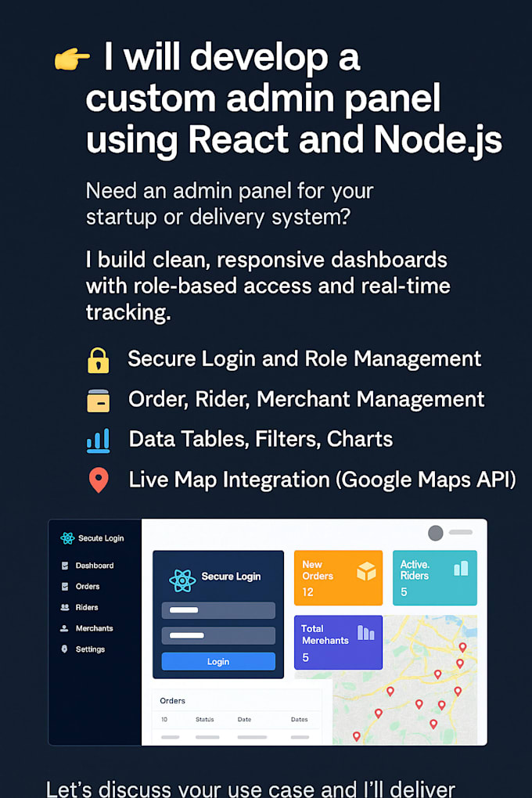
Task: Open Dashboard in the sidebar menu
Action: click(95, 566)
